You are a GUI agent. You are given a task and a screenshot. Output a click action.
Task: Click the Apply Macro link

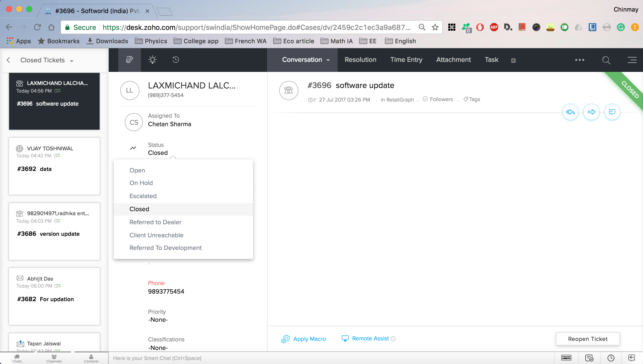point(309,339)
